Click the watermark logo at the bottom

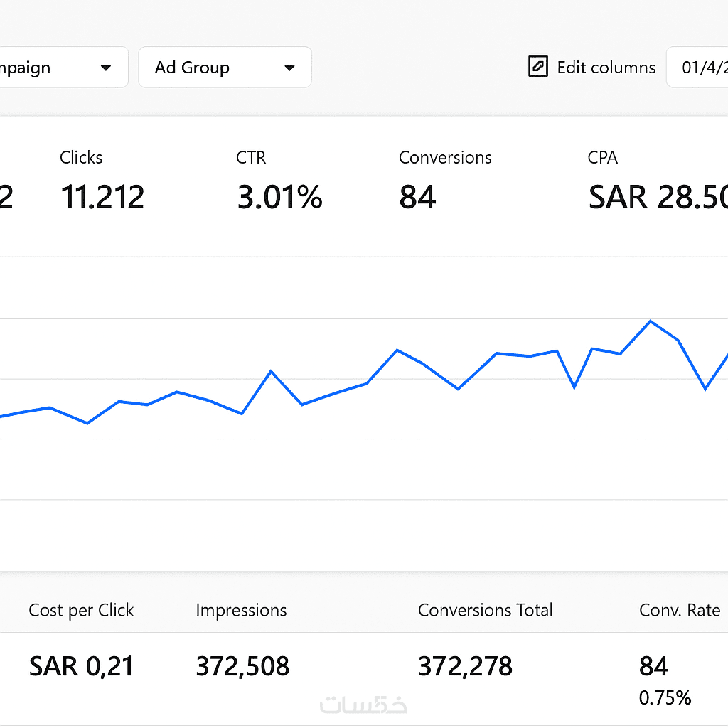[363, 705]
